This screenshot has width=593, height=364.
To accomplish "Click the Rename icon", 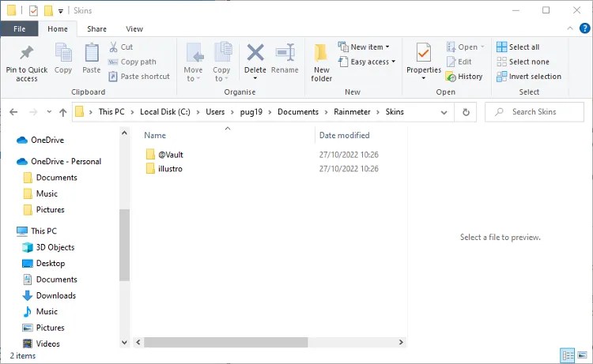I will tap(285, 52).
